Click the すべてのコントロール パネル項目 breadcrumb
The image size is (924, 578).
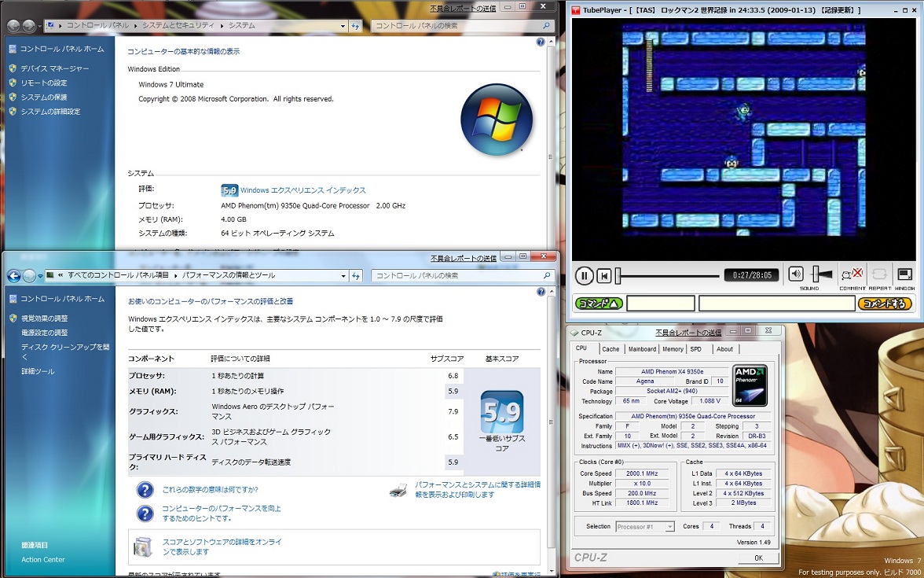(x=118, y=275)
